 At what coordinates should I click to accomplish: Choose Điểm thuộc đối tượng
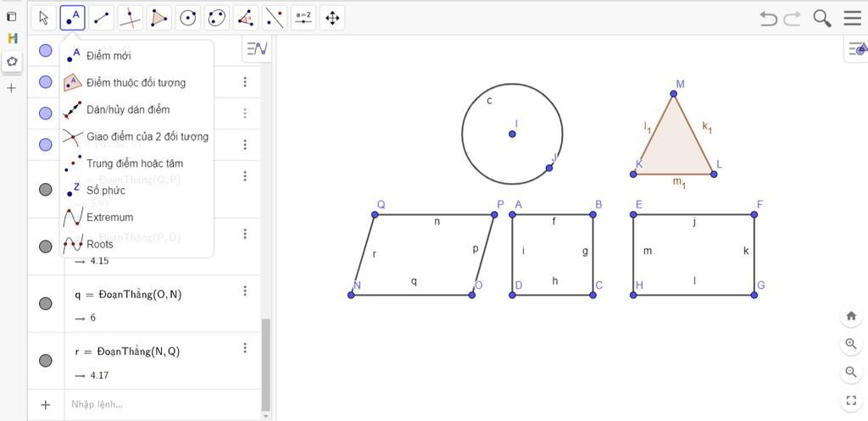click(136, 82)
